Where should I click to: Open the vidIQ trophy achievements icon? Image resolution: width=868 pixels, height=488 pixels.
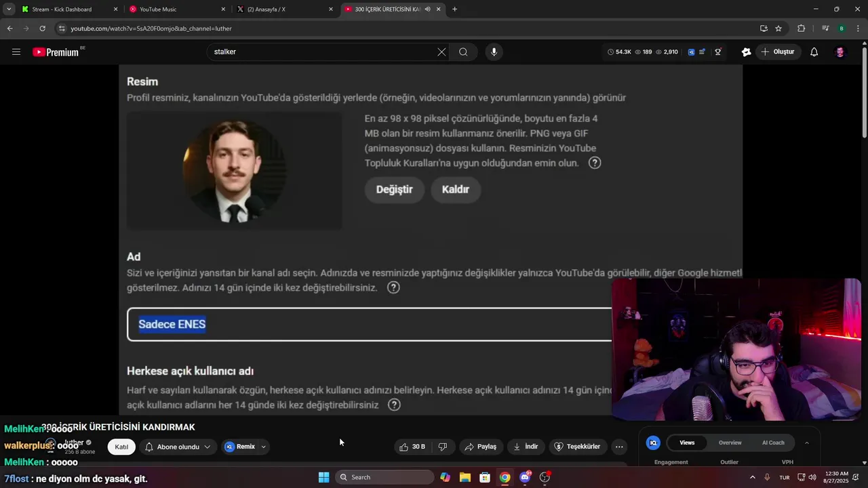click(x=717, y=52)
